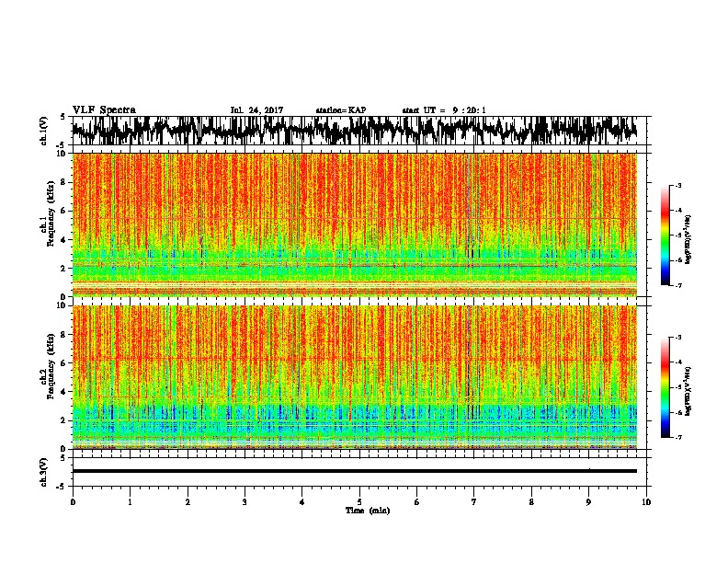The width and height of the screenshot is (728, 563).
Task: Click time axis tick label "7"
Action: [x=474, y=502]
